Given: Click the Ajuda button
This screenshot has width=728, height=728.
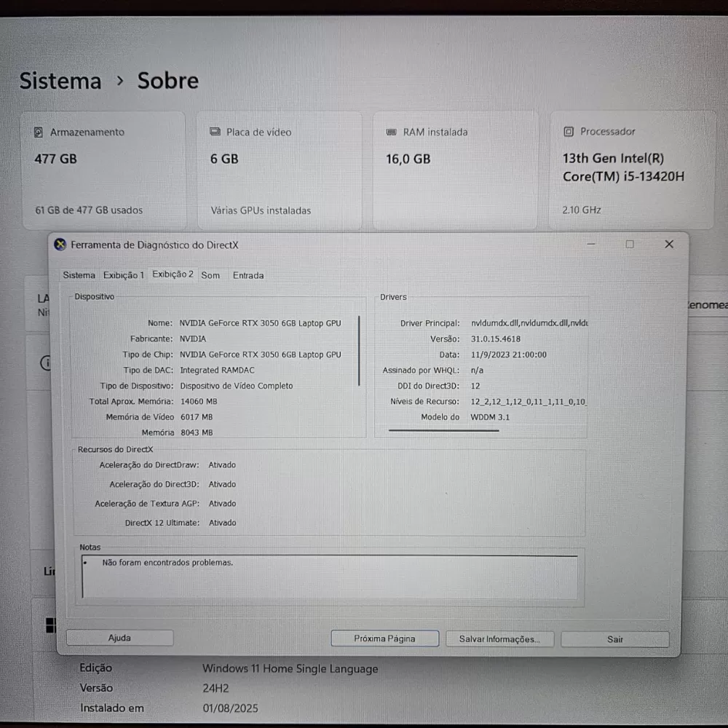Looking at the screenshot, I should [x=120, y=638].
